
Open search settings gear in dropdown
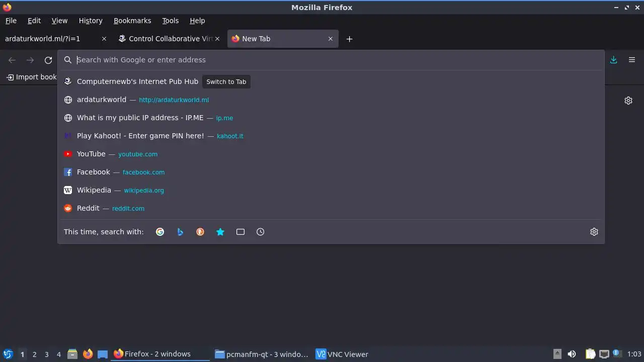tap(594, 232)
